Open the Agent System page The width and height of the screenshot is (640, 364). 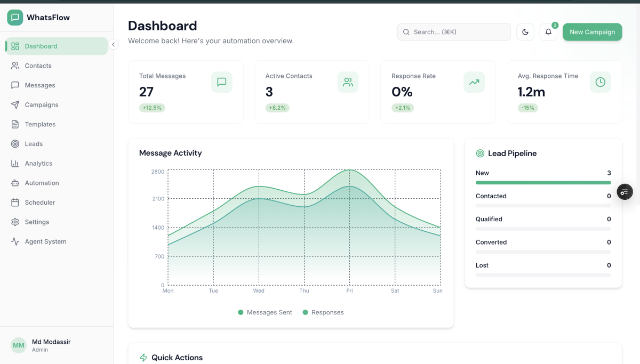tap(45, 241)
